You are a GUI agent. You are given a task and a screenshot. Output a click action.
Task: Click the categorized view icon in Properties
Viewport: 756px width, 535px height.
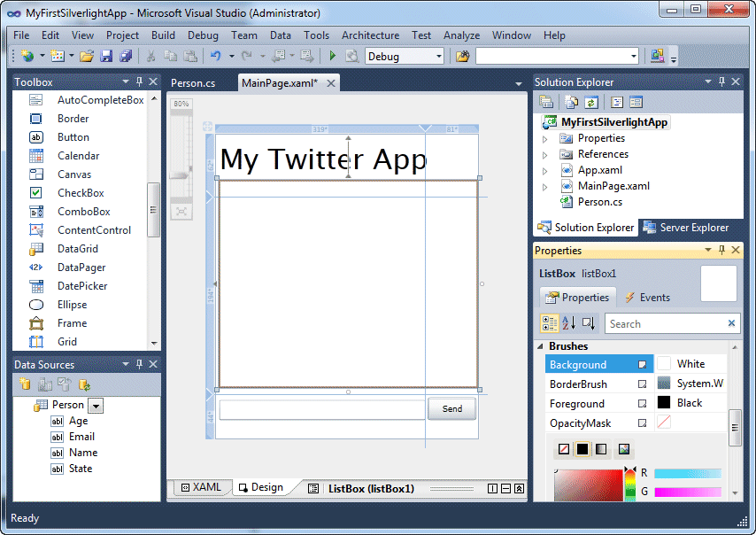(549, 323)
